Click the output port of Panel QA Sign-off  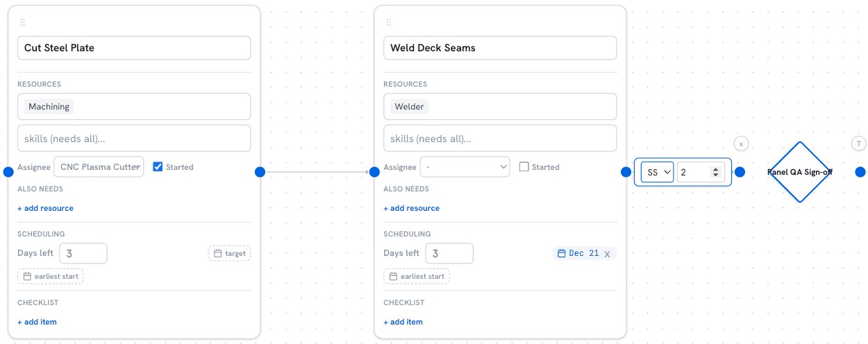pyautogui.click(x=860, y=172)
